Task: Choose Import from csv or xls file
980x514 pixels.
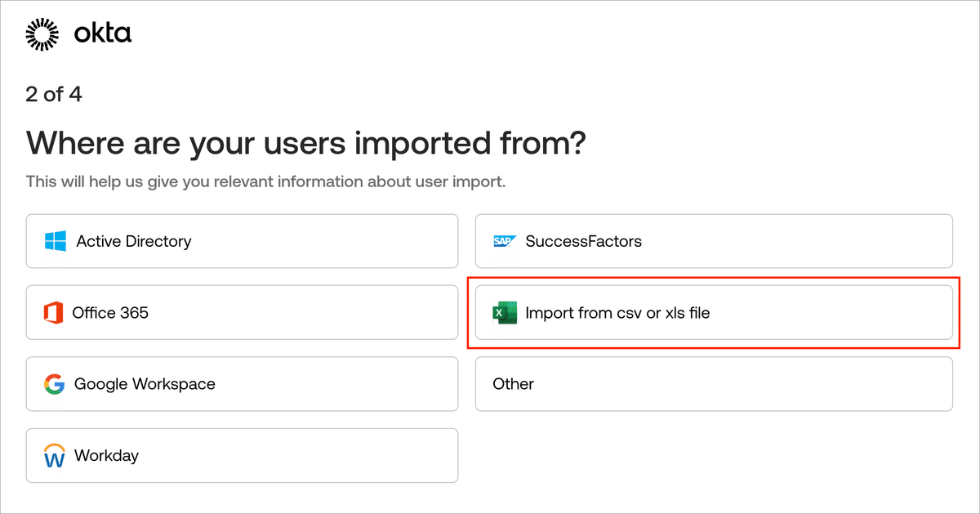Action: point(714,312)
